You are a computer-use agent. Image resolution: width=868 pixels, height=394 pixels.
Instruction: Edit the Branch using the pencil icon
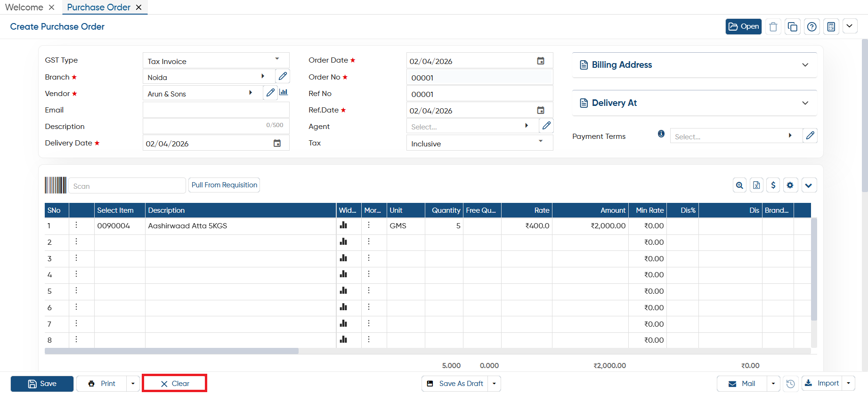click(283, 76)
